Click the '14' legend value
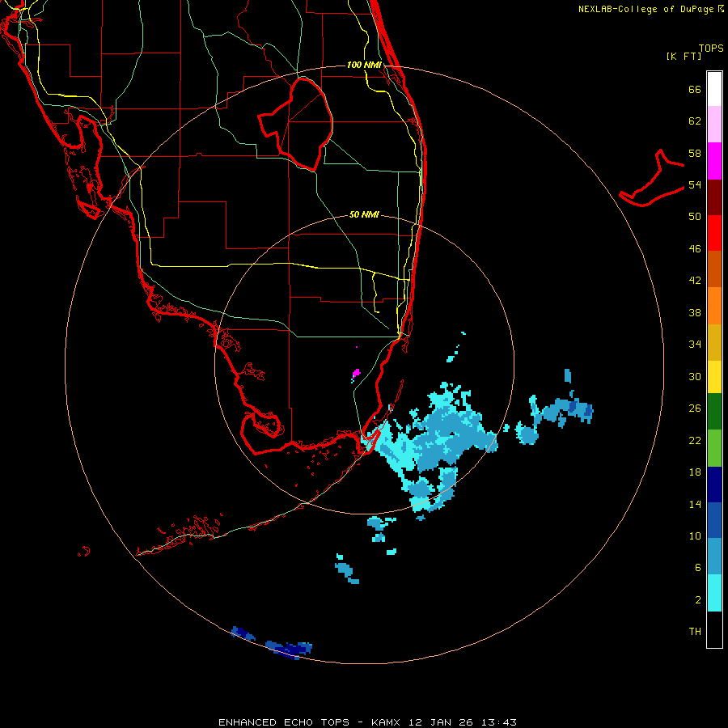This screenshot has height=728, width=728. point(695,504)
